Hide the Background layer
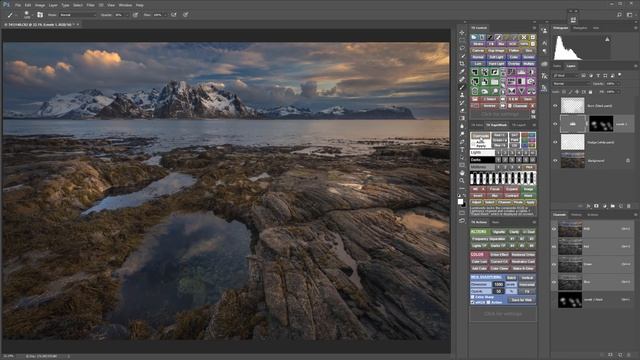Screen dimensions: 640x360 coord(555,161)
